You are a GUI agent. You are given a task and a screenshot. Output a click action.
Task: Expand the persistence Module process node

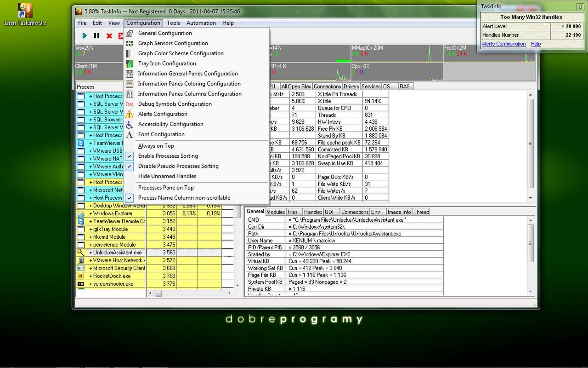click(91, 245)
